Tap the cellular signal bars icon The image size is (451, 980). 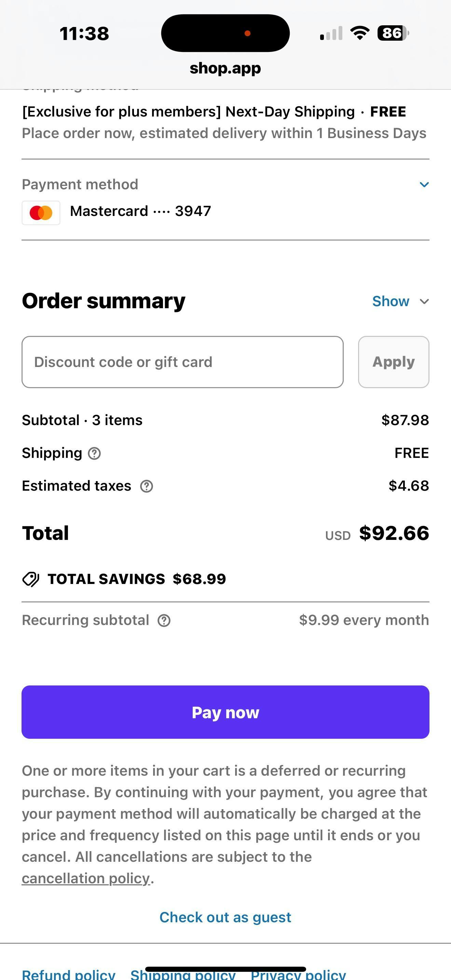[331, 33]
